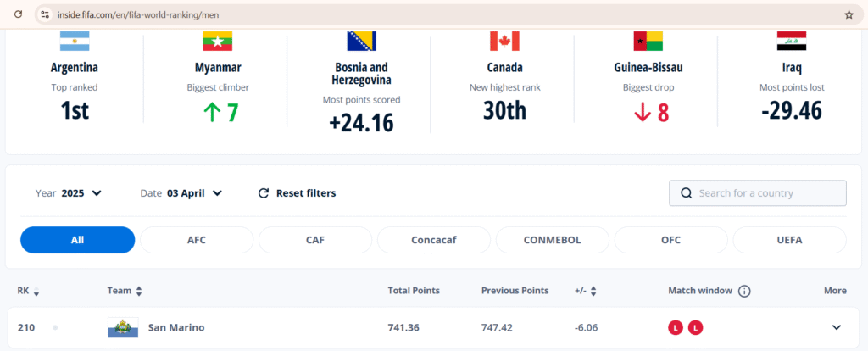Select the UEFA confederation tab
This screenshot has width=868, height=351.
[x=789, y=240]
